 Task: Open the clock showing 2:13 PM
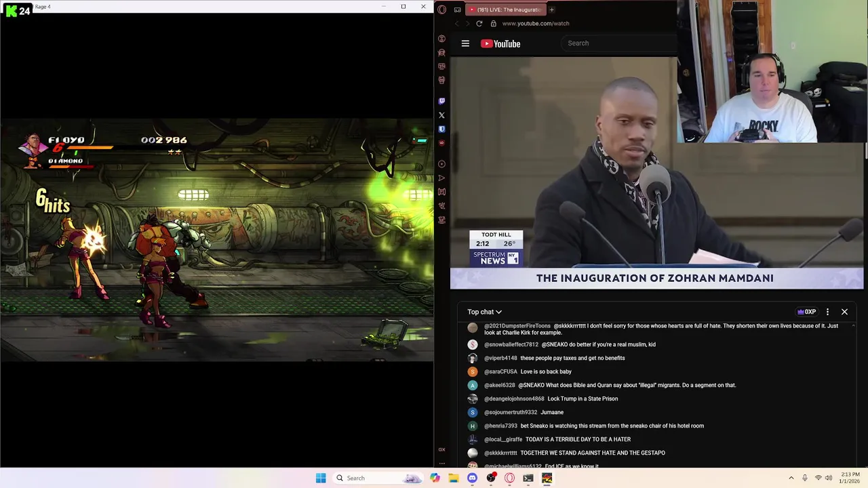click(850, 478)
